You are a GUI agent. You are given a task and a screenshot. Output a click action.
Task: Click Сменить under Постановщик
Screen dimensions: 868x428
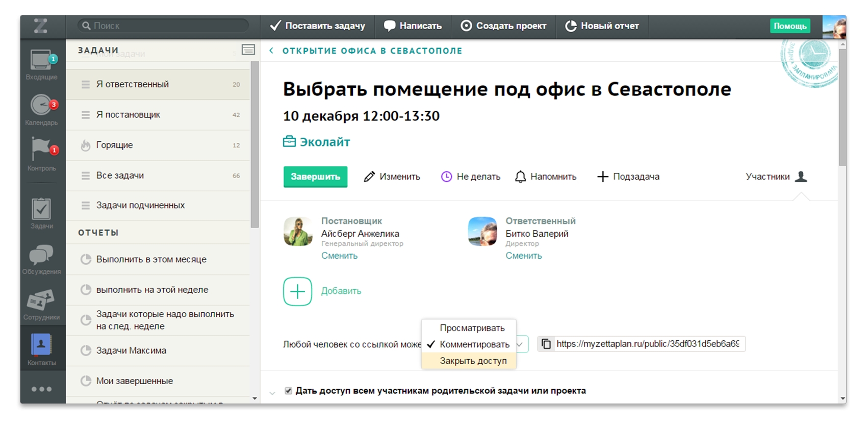(x=339, y=256)
